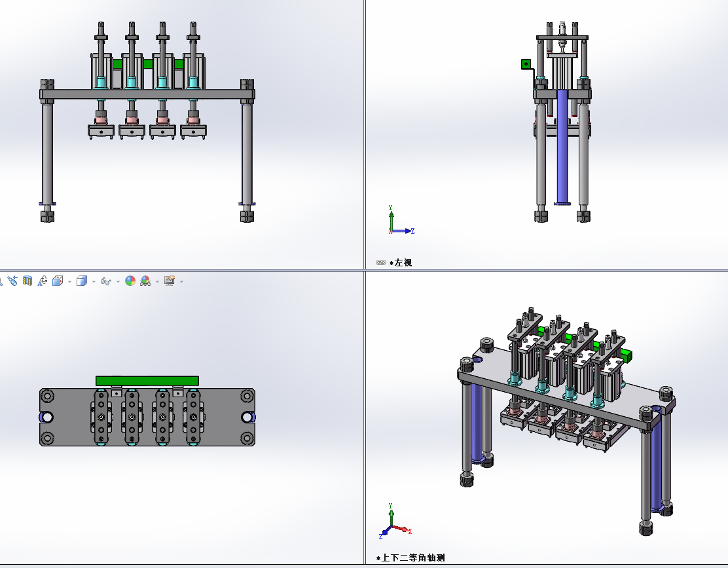This screenshot has width=728, height=568.
Task: Click the Edit Appearance color ball icon
Action: coord(130,281)
